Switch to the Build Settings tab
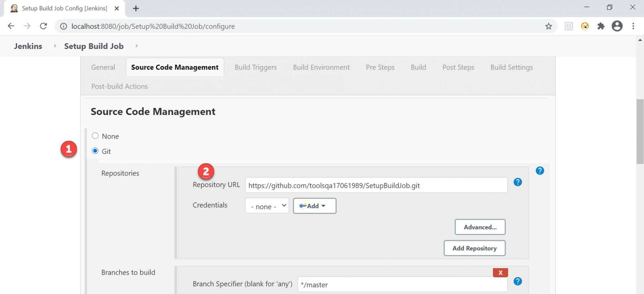Image resolution: width=644 pixels, height=294 pixels. click(x=512, y=67)
